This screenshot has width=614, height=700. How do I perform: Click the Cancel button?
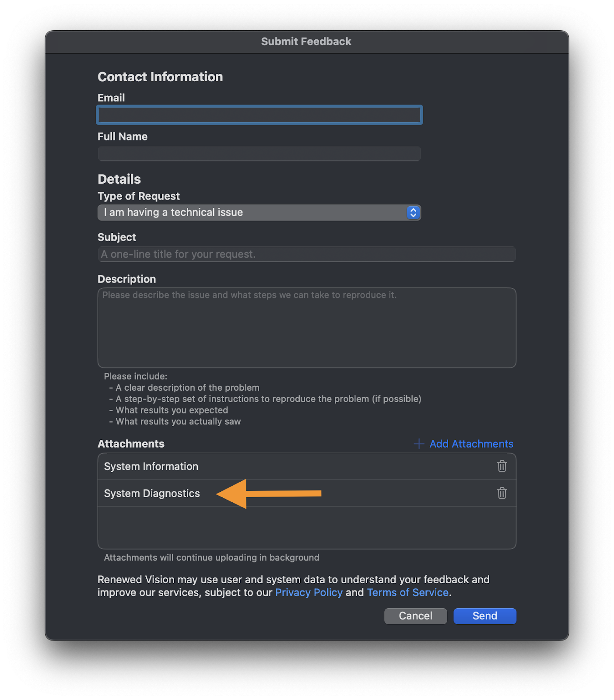[x=415, y=616]
